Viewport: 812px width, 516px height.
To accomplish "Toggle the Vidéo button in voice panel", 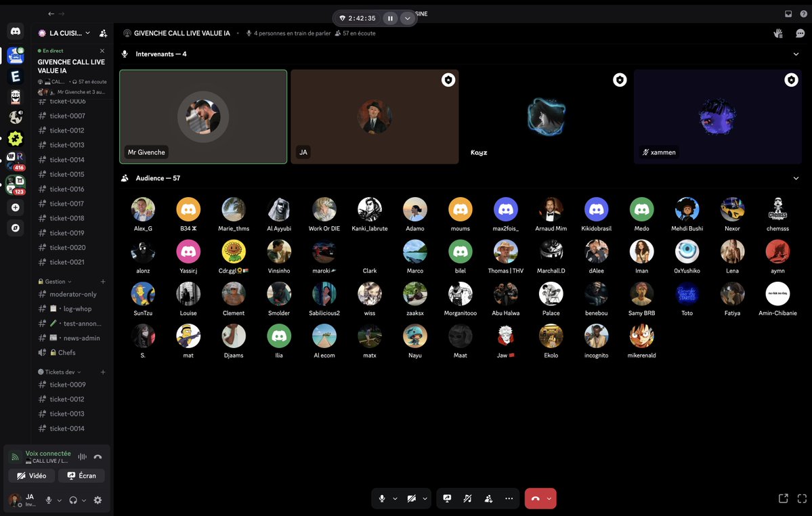I will [x=32, y=475].
